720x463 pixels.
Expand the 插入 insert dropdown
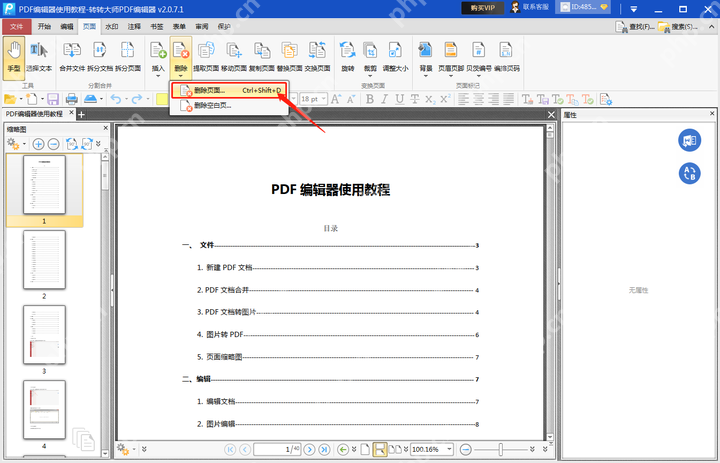[158, 76]
